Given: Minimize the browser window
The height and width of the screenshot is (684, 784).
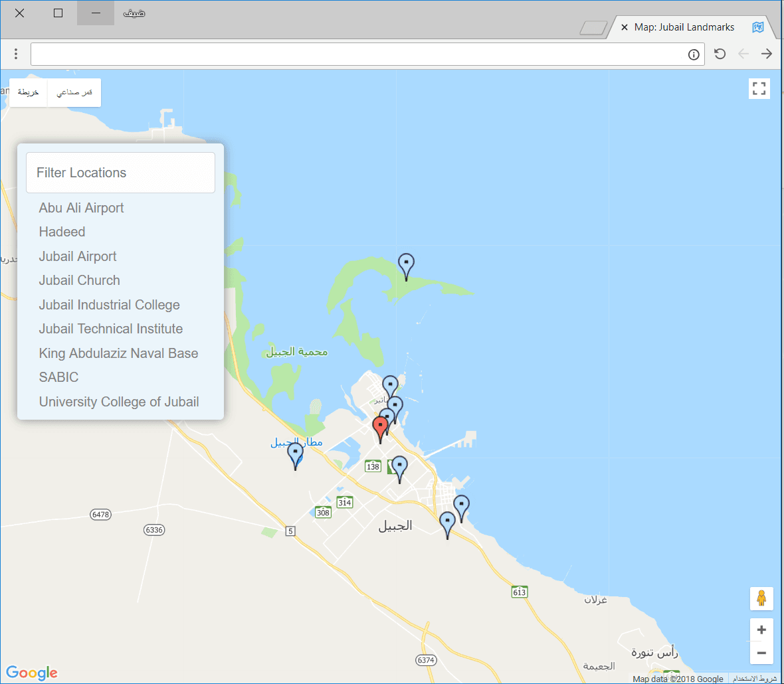Looking at the screenshot, I should point(96,13).
